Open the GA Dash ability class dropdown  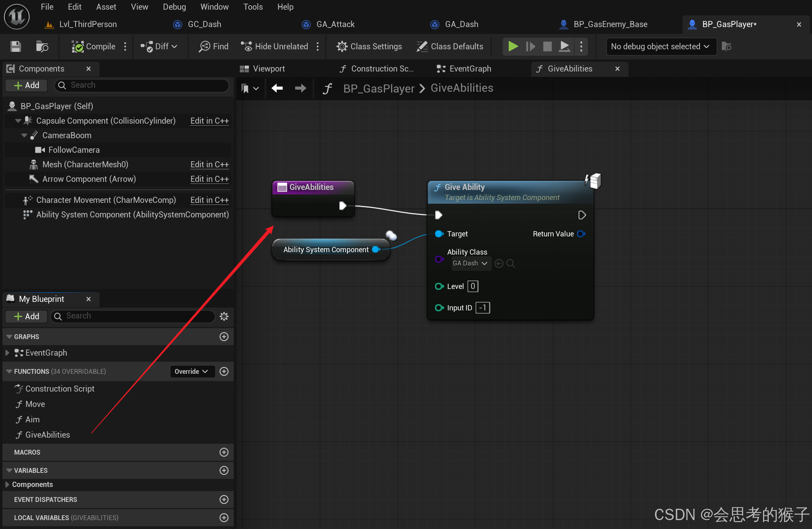[471, 263]
